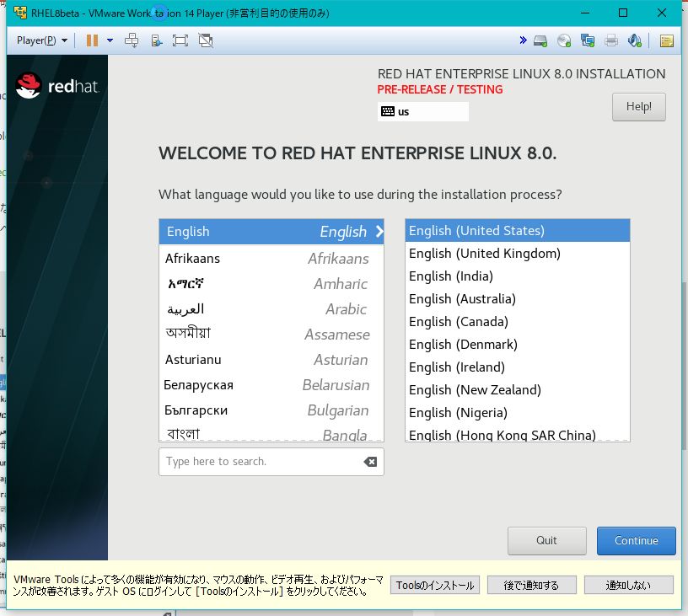Pause the virtual machine
Image resolution: width=688 pixels, height=616 pixels.
tap(92, 40)
